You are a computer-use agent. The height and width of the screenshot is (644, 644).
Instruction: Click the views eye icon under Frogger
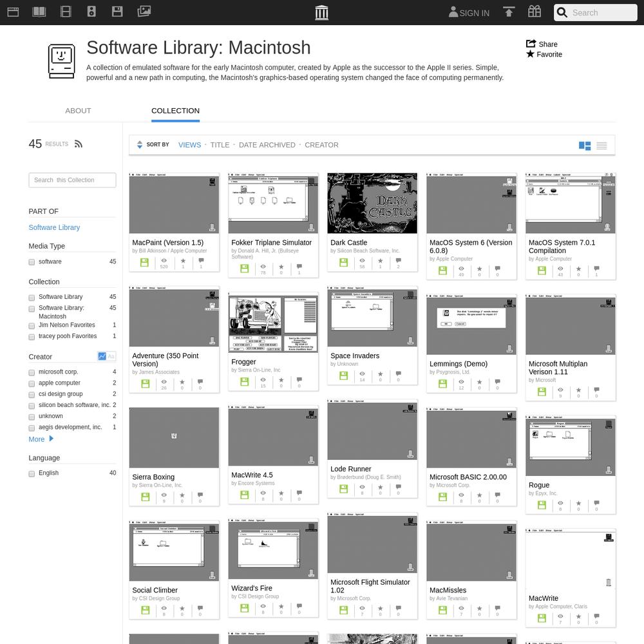tap(263, 380)
